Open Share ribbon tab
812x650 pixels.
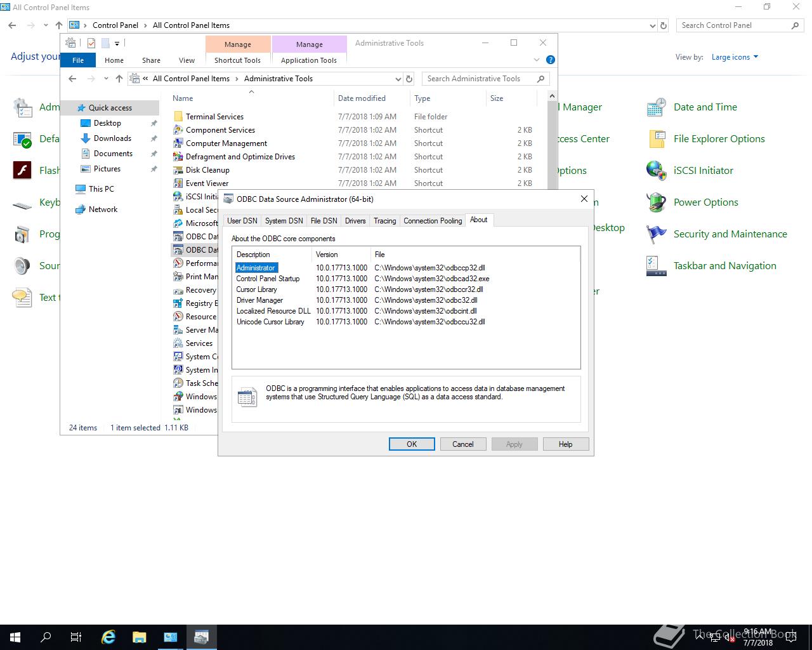pyautogui.click(x=151, y=60)
